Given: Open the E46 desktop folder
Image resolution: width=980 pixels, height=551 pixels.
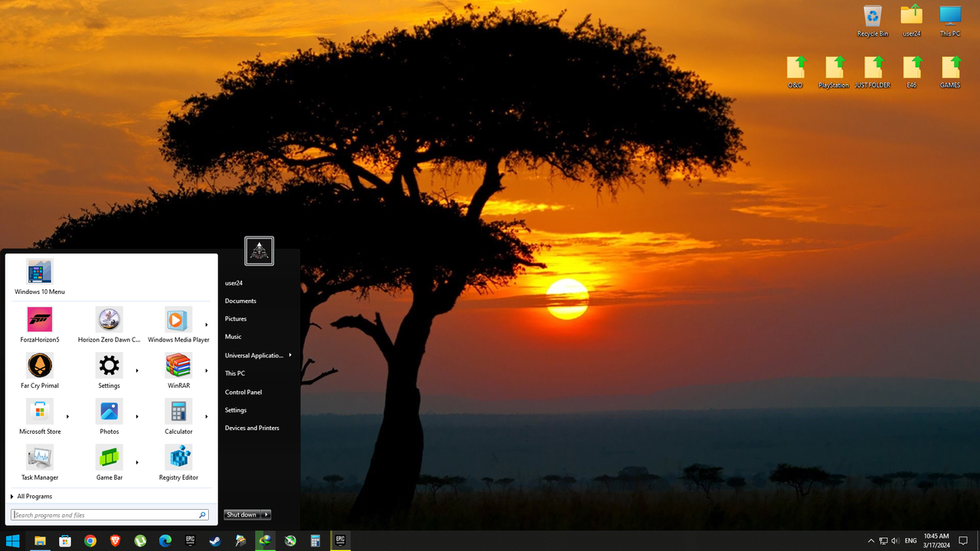Looking at the screenshot, I should point(911,72).
